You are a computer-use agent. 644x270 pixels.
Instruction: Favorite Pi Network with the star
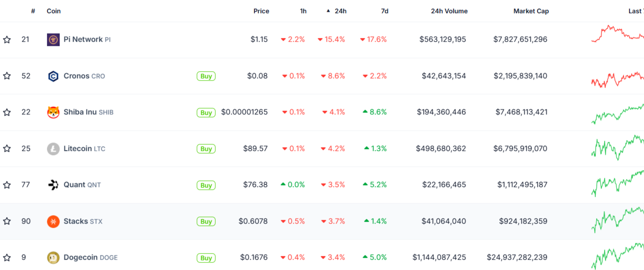[x=7, y=40]
